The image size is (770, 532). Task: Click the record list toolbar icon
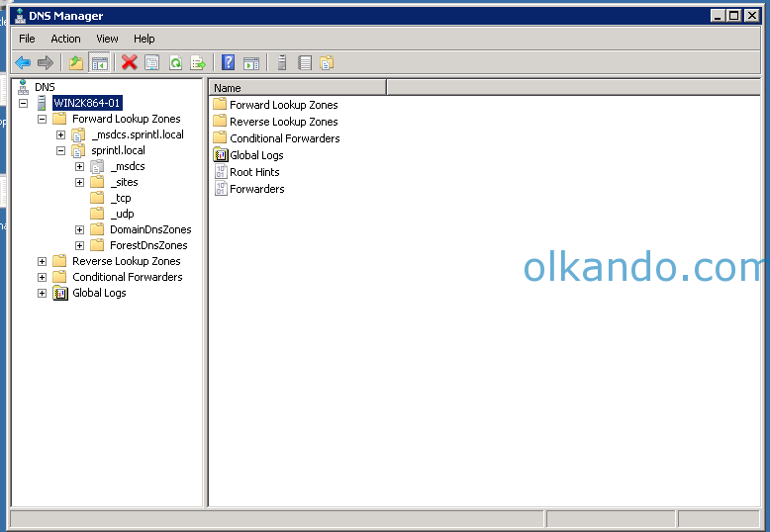tap(305, 63)
